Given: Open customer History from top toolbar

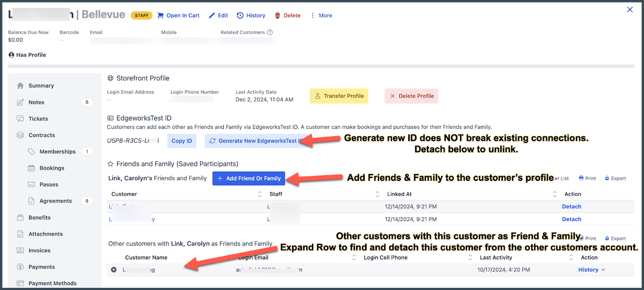Looking at the screenshot, I should click(251, 16).
